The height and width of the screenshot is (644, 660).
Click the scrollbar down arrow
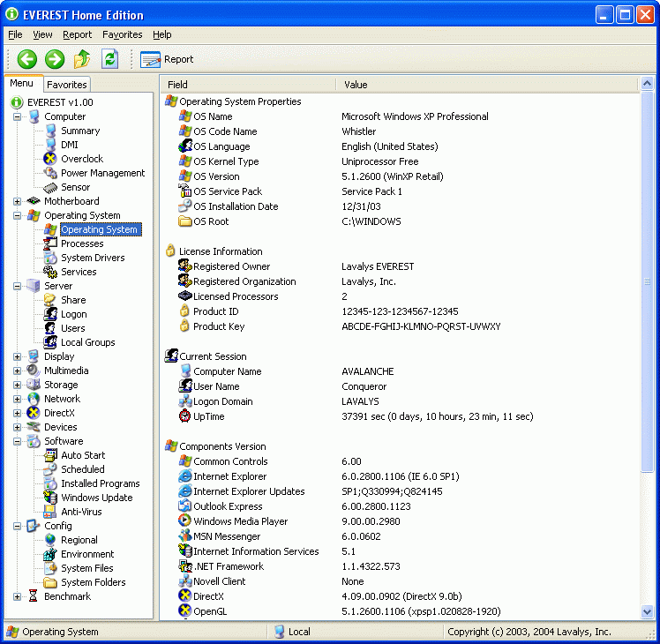647,612
